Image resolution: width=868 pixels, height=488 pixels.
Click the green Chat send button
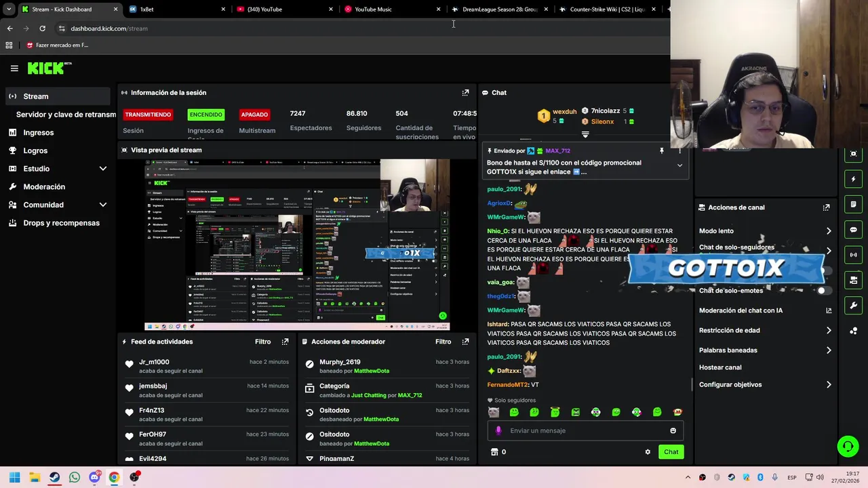(x=671, y=452)
